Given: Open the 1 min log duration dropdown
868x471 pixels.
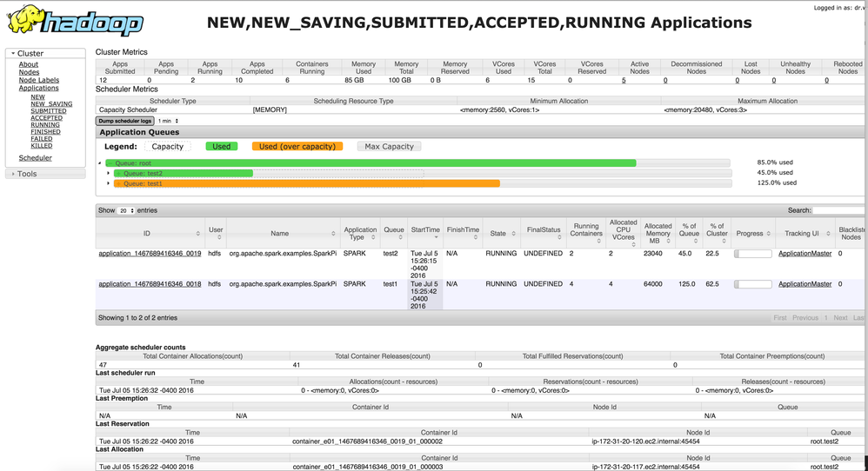Looking at the screenshot, I should coord(168,121).
